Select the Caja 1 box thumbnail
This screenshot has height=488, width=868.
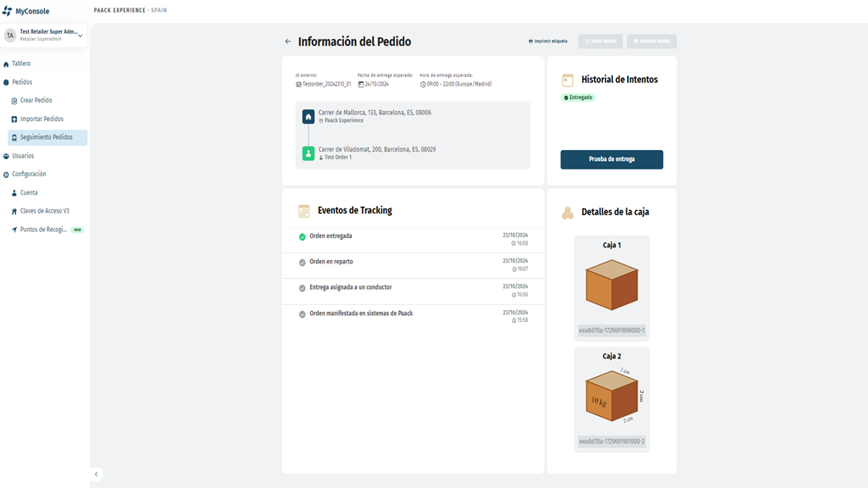coord(611,286)
